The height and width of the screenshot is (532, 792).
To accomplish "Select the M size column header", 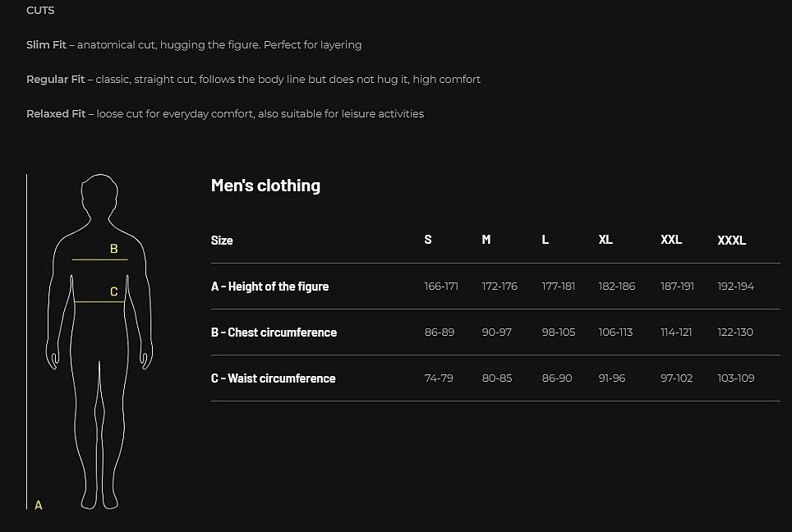I will coord(486,240).
